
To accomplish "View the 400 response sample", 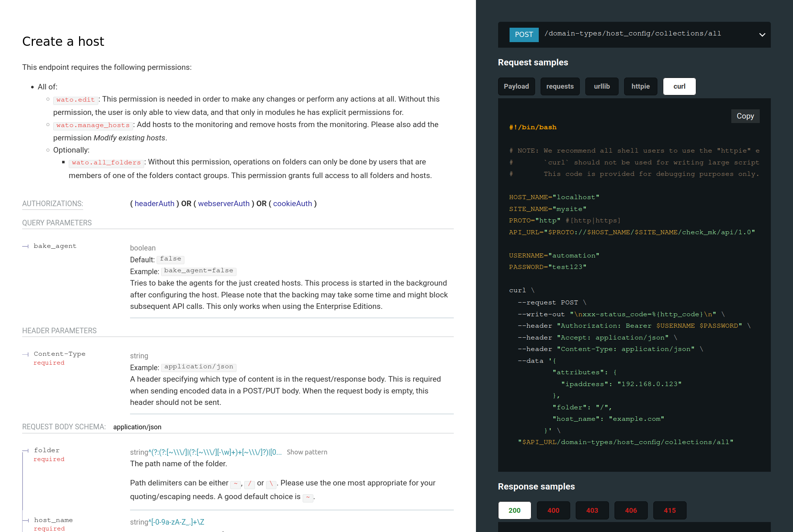I will (x=553, y=510).
